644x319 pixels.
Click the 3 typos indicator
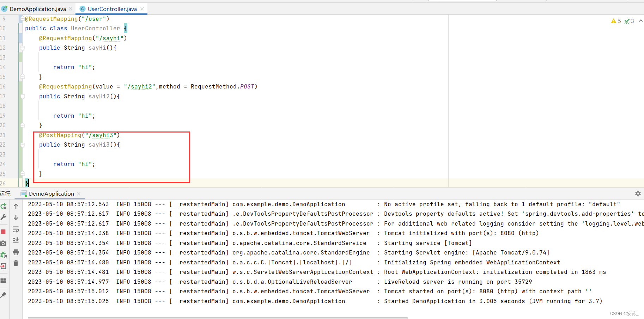pos(629,21)
